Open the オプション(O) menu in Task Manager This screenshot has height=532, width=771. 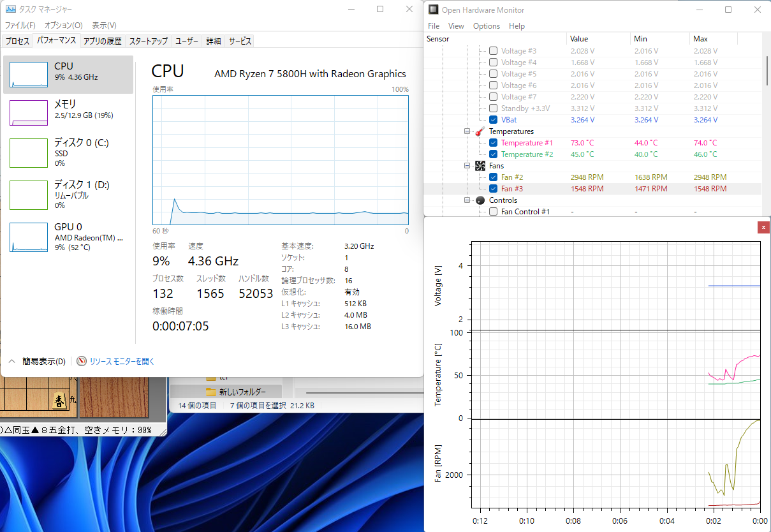(64, 26)
